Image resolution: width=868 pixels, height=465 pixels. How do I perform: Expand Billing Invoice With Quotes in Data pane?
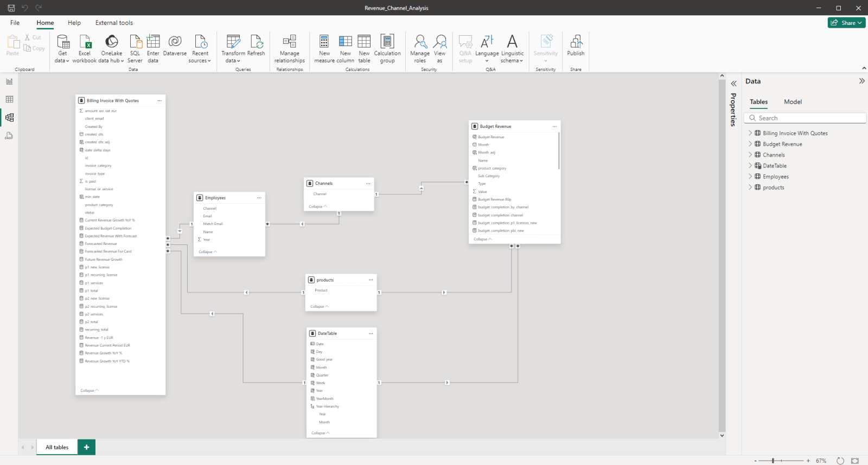750,133
